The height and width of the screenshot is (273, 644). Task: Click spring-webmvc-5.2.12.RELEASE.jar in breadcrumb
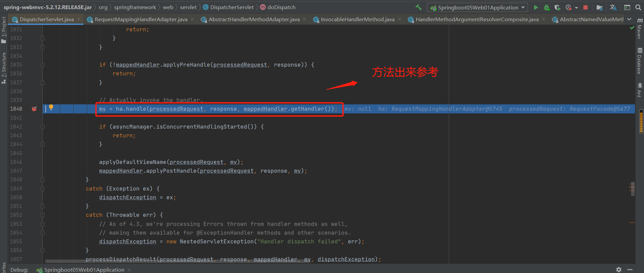(x=48, y=7)
